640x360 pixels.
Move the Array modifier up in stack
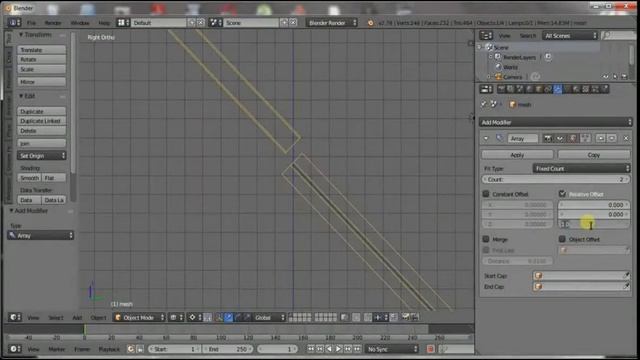[x=600, y=138]
